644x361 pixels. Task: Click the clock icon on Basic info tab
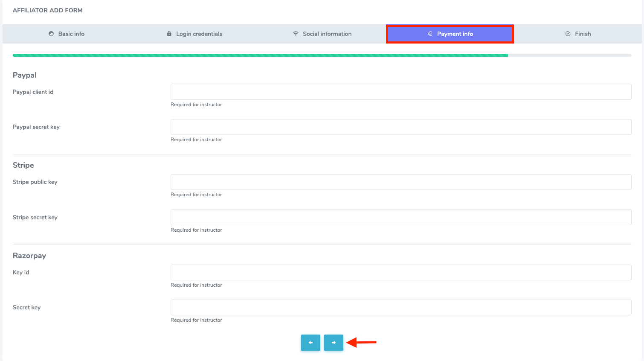click(x=52, y=34)
